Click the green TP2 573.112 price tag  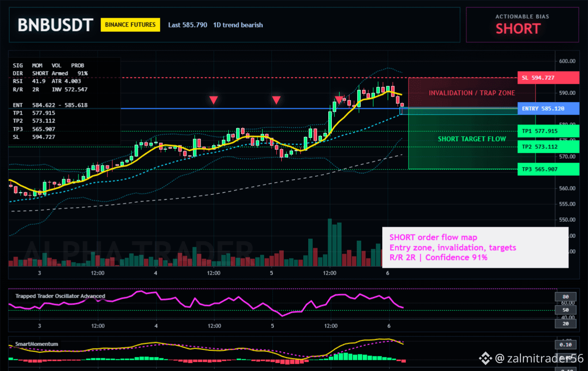548,146
